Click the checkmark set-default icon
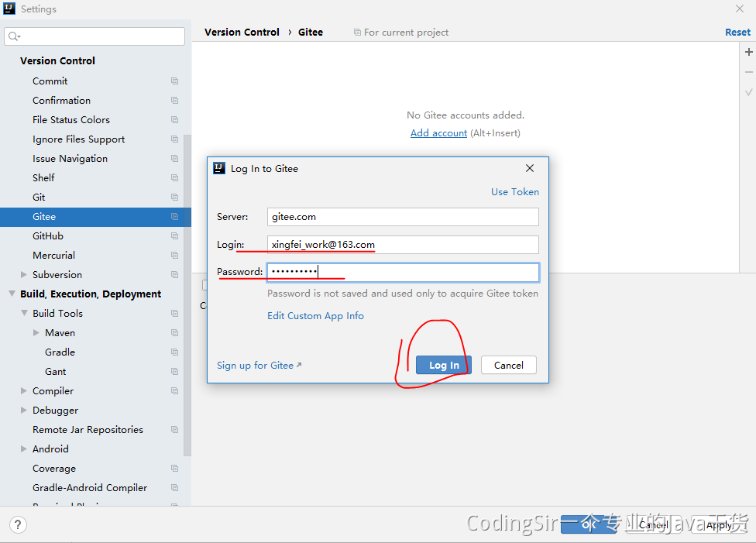Screen dimensions: 756x543 (x=749, y=92)
